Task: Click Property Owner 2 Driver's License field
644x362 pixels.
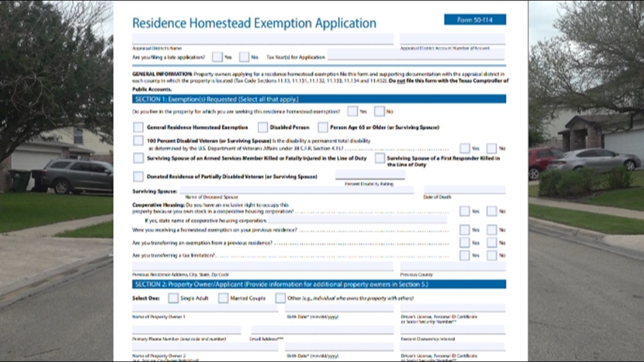Action: coord(452,347)
